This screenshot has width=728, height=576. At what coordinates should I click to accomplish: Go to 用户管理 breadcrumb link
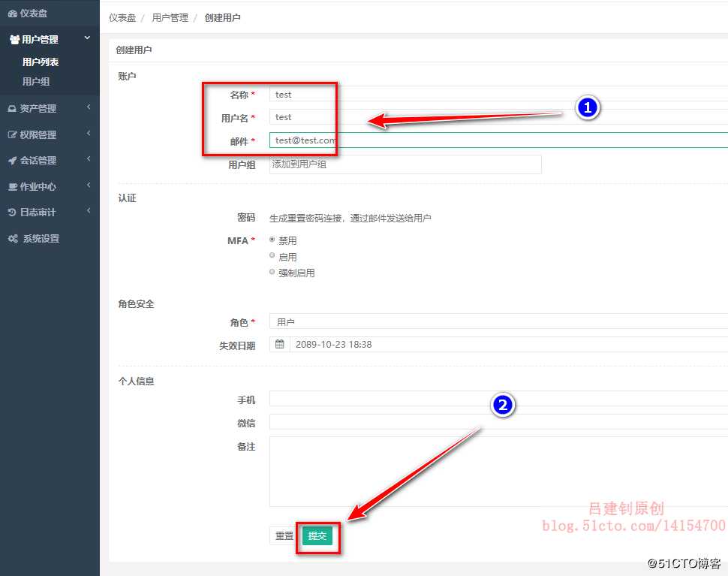[x=170, y=18]
